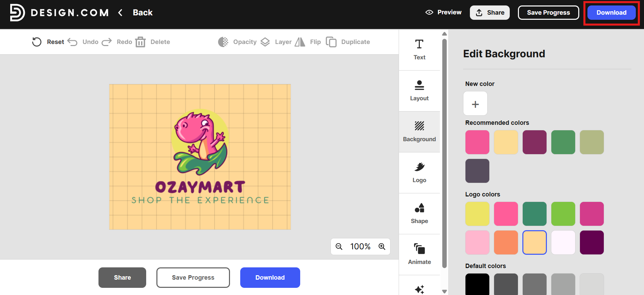Pick the peach swatch in Recommended colors

(x=506, y=142)
